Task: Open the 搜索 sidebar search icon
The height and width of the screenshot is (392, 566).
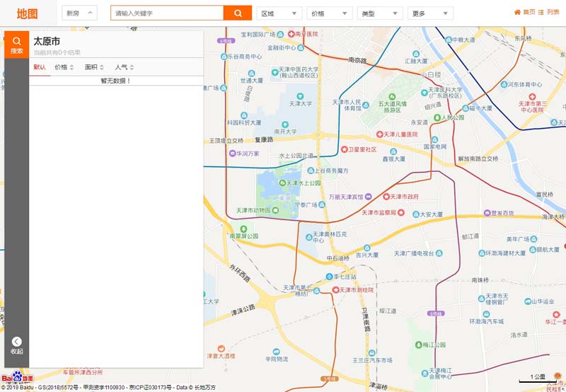Action: point(16,45)
